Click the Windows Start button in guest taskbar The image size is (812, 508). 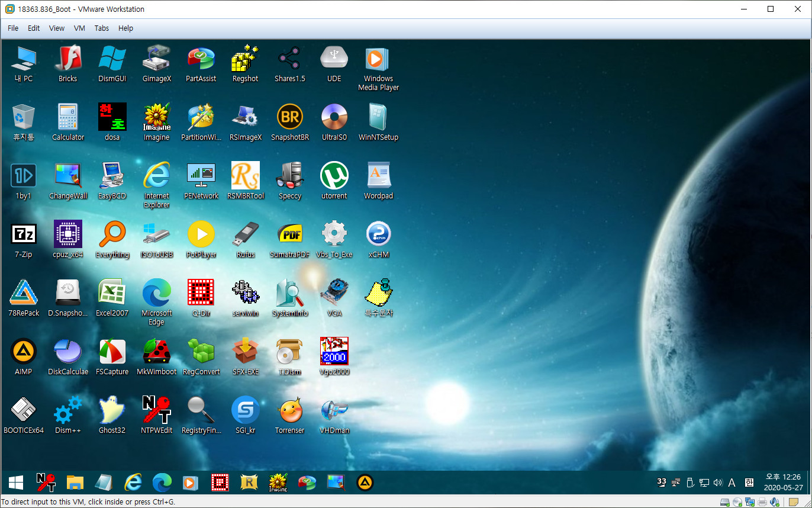(16, 483)
